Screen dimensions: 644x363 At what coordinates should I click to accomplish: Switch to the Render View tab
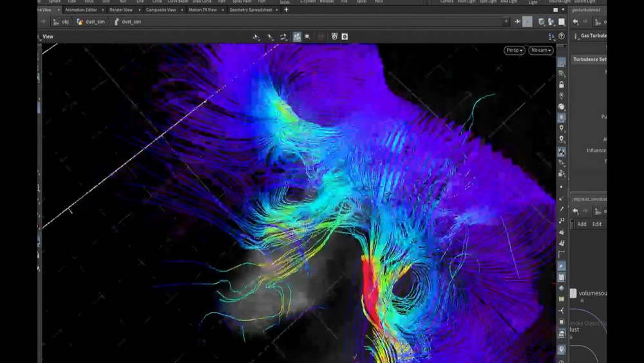(x=121, y=10)
